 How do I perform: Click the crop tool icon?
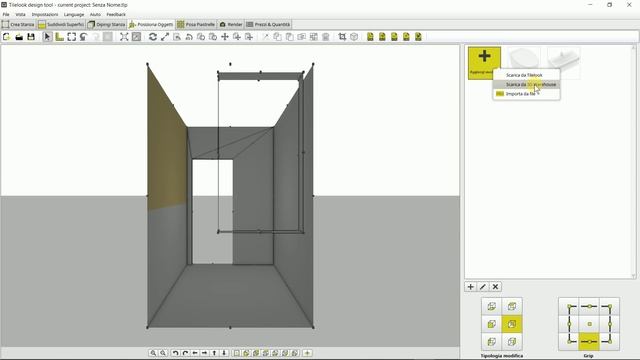(x=342, y=37)
